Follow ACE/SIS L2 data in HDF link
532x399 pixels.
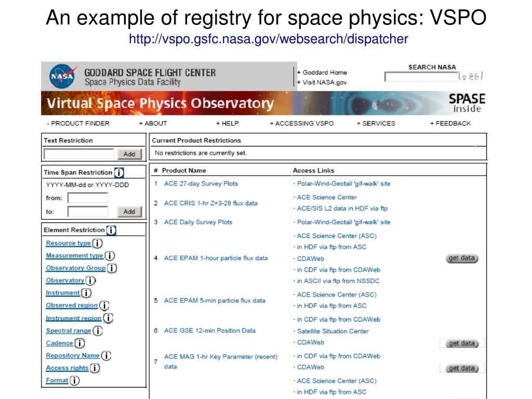coord(342,209)
